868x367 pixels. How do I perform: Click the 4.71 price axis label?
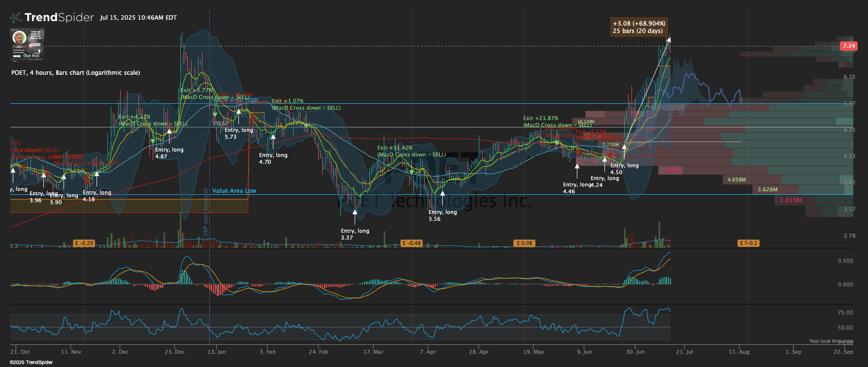849,130
